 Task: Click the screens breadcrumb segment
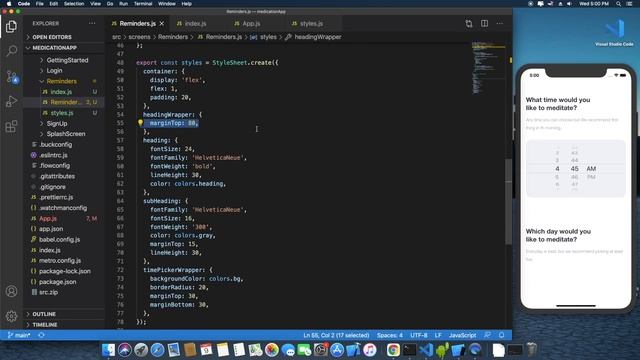point(139,37)
